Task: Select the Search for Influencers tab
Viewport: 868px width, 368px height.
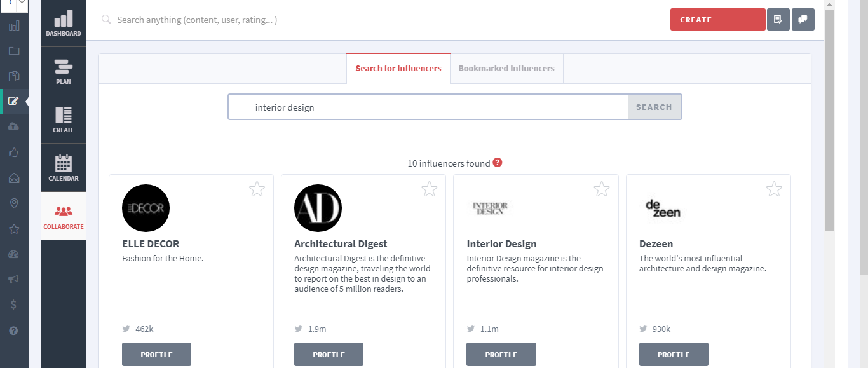Action: (398, 69)
